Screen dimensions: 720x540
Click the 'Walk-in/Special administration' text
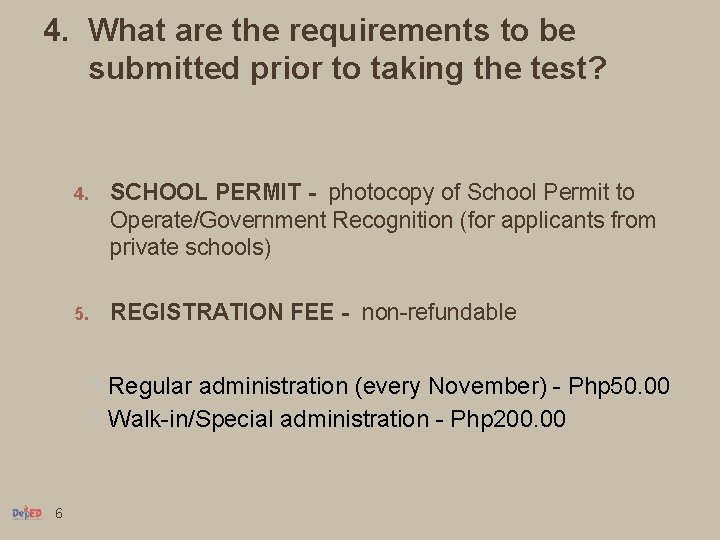pyautogui.click(x=267, y=419)
